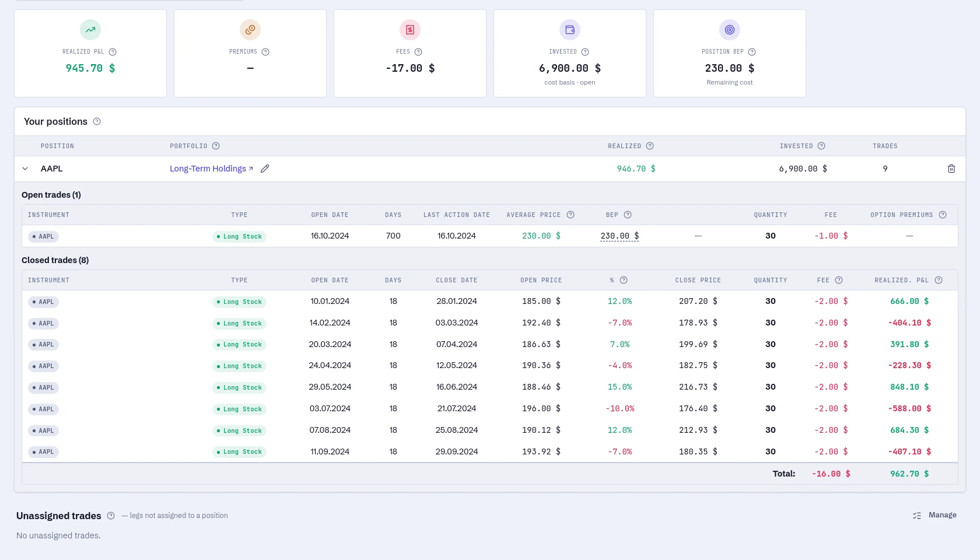
Task: Click AAPL tag in 11.09.2024 trade row
Action: pos(43,452)
